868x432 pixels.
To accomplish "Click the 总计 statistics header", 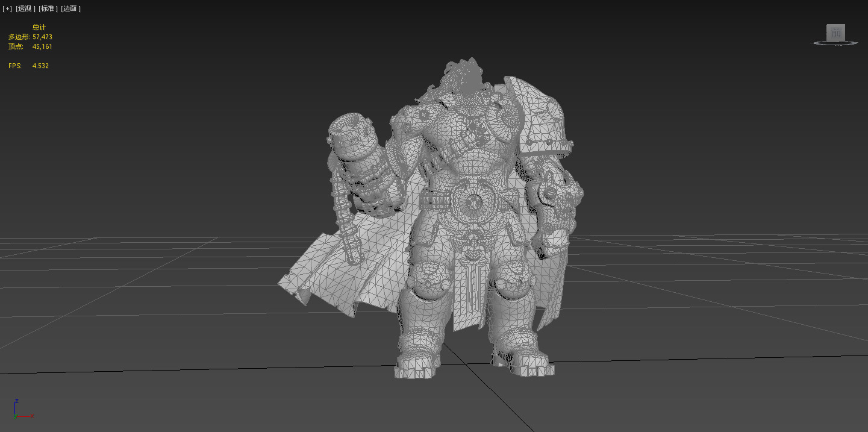I will click(x=39, y=27).
